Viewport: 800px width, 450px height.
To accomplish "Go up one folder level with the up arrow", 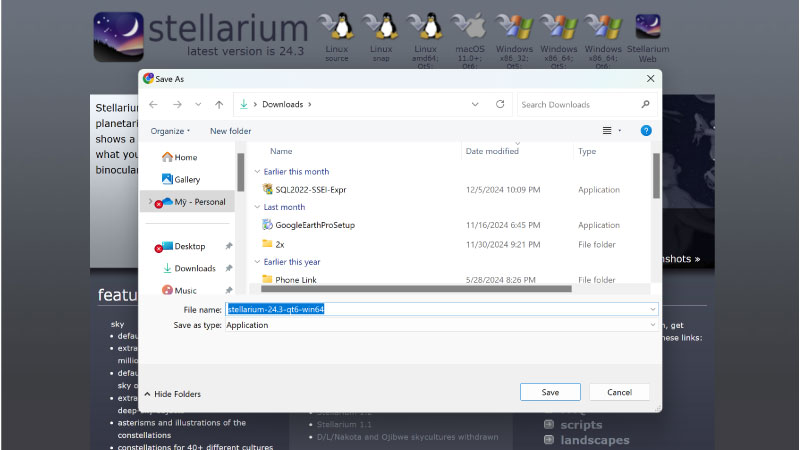I will tap(219, 105).
